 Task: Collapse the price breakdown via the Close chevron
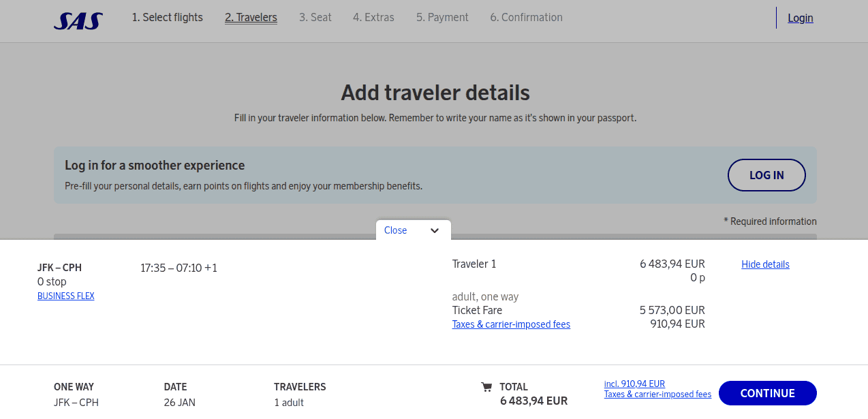pyautogui.click(x=434, y=230)
